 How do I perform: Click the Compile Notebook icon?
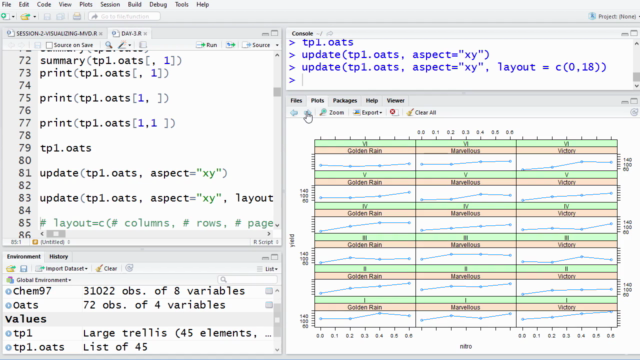tap(143, 45)
